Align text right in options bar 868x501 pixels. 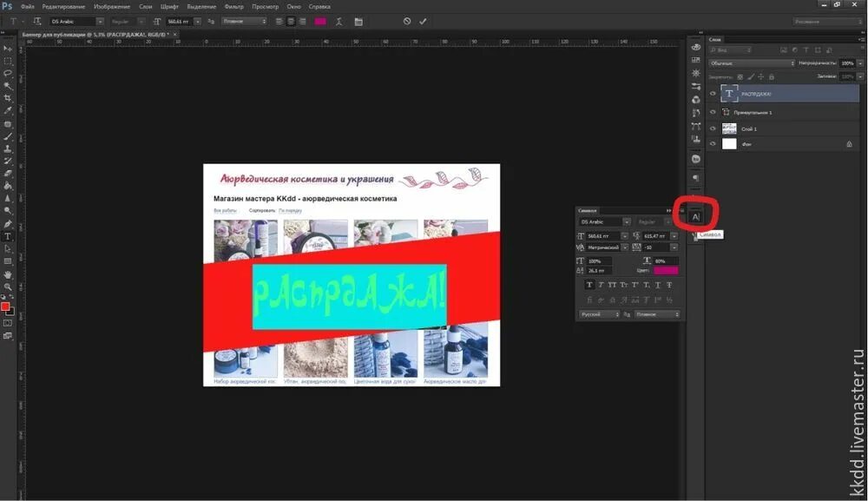tap(303, 21)
